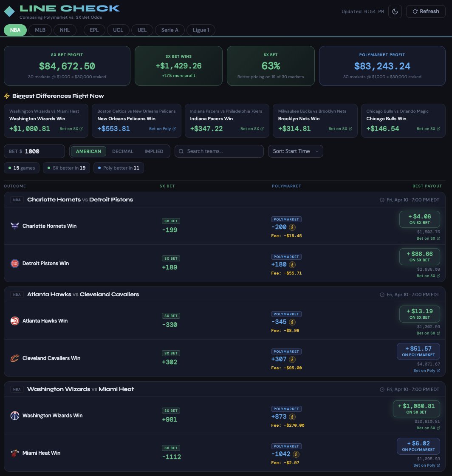Click NBA badge on Hawks vs Cavaliers header

pos(17,295)
